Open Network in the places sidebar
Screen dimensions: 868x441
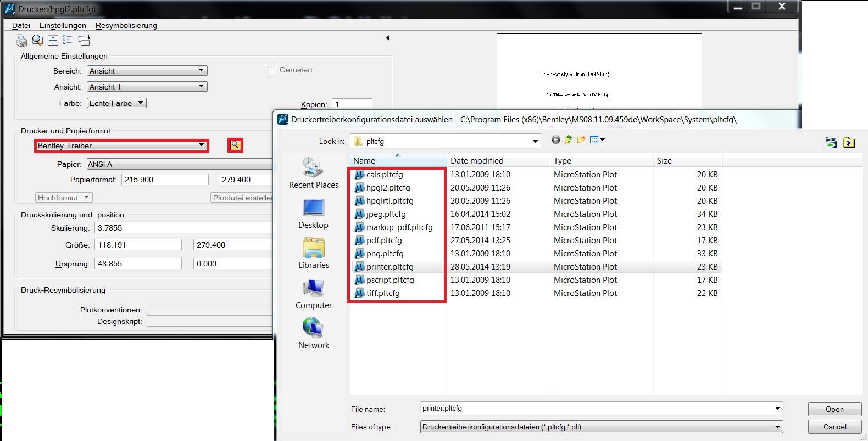(314, 334)
